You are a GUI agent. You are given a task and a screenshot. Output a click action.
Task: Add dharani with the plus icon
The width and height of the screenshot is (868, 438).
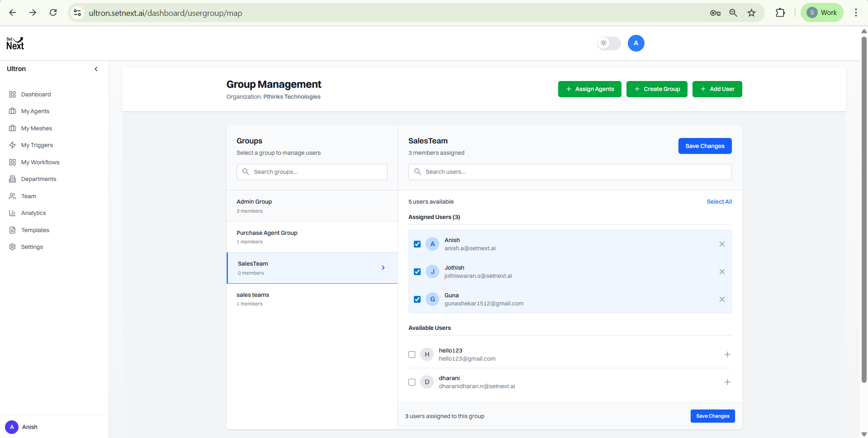pyautogui.click(x=727, y=382)
